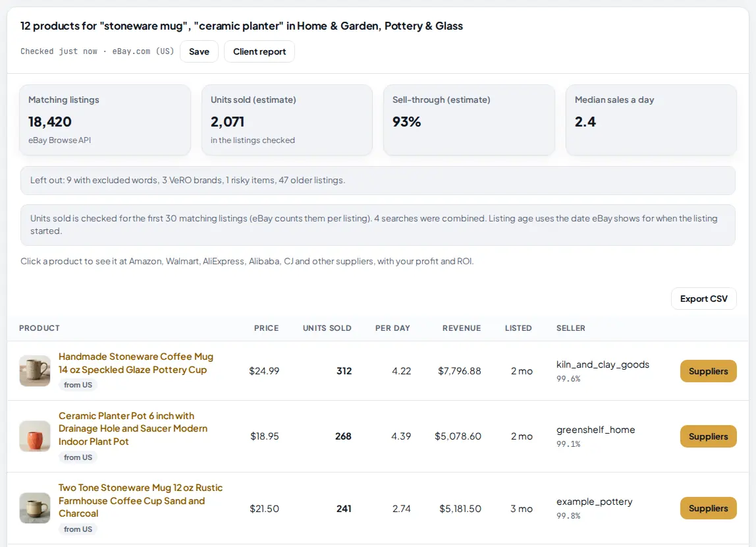Image resolution: width=756 pixels, height=547 pixels.
Task: Open Handmade Stoneware Coffee Mug product link
Action: click(136, 363)
